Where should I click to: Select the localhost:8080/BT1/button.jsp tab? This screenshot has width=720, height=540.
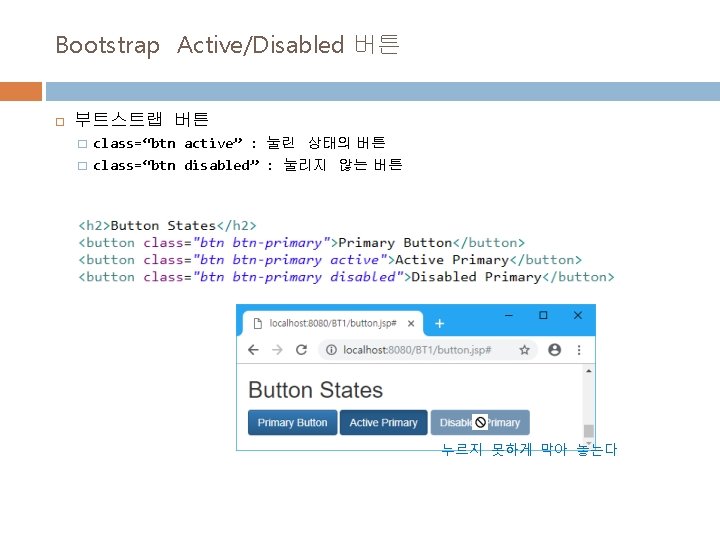click(332, 323)
